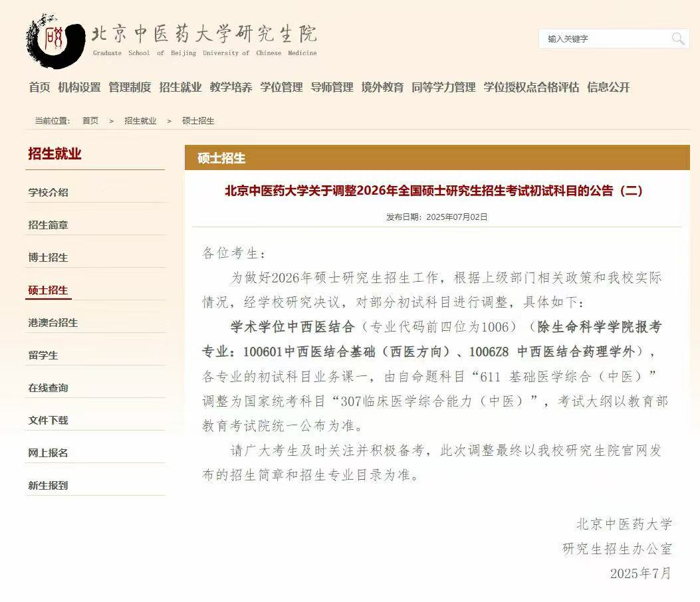This screenshot has height=602, width=700.
Task: Click the 招生就业 sidebar heading
Action: 55,153
